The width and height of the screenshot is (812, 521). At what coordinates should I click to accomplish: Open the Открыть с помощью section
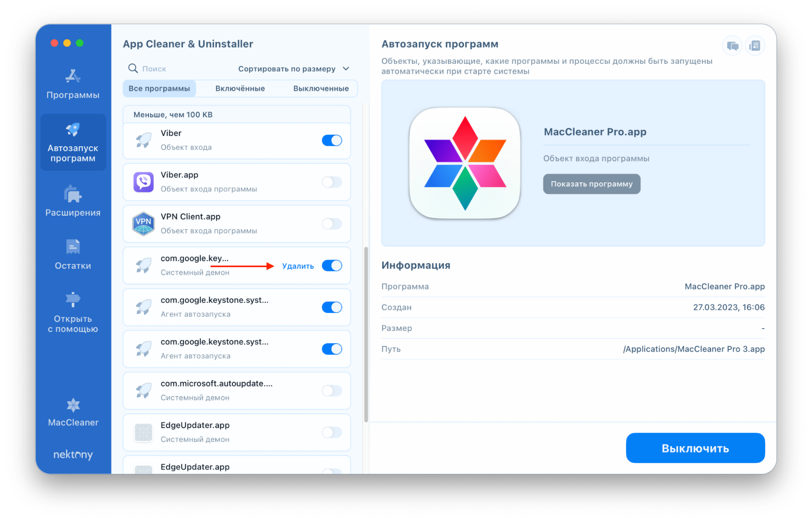(73, 312)
